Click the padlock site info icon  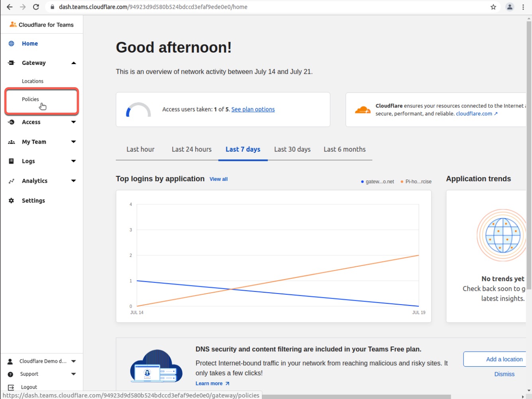(52, 7)
